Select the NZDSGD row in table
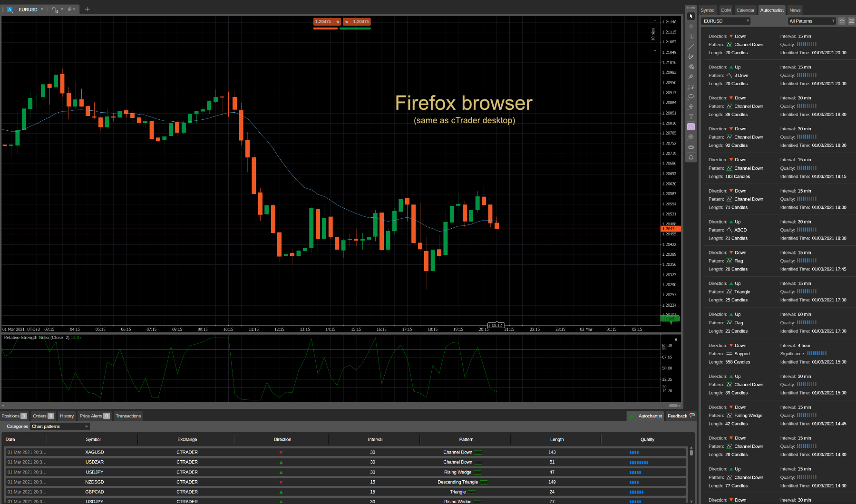The height and width of the screenshot is (504, 856). pyautogui.click(x=346, y=482)
